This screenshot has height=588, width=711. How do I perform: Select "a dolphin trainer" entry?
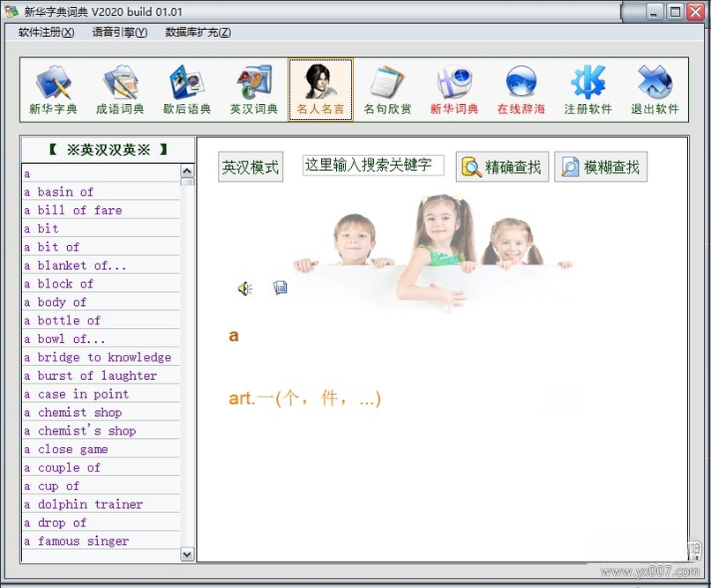click(101, 504)
